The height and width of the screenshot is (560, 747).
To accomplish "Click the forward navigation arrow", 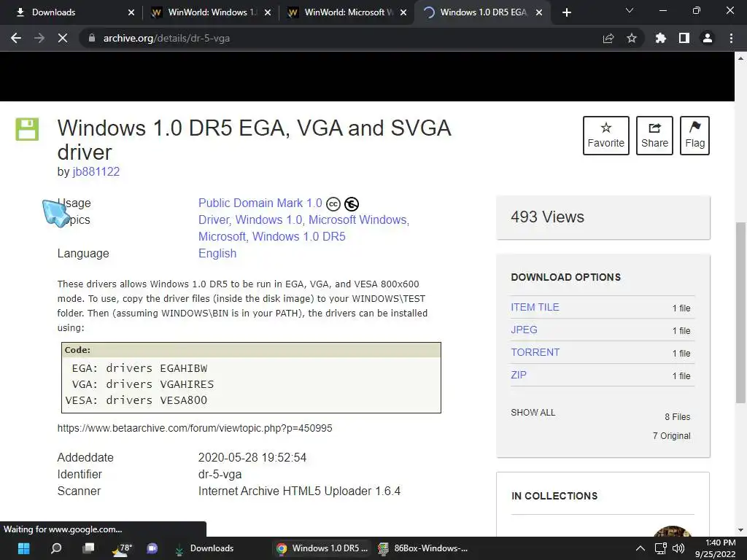I will [39, 38].
